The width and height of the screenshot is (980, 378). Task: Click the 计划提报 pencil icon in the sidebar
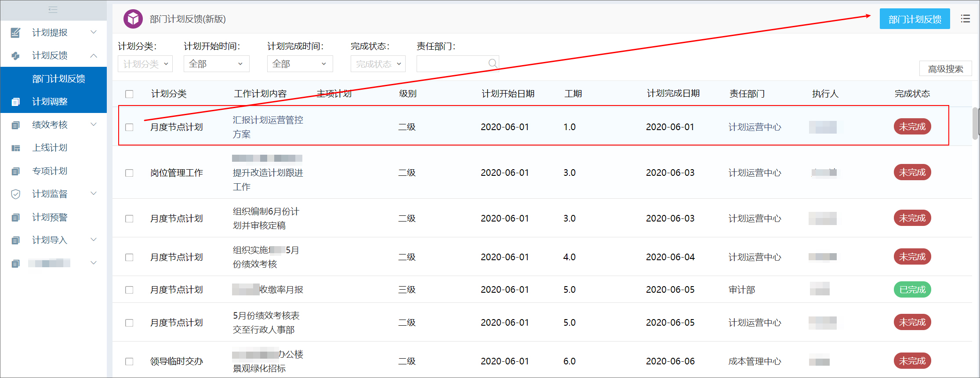pos(15,33)
